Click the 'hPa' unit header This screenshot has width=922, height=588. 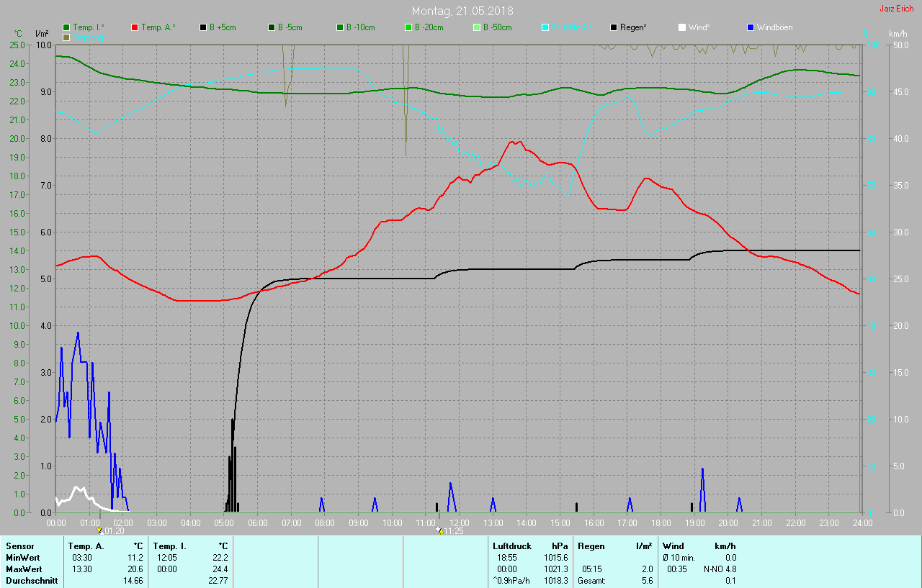click(x=560, y=546)
